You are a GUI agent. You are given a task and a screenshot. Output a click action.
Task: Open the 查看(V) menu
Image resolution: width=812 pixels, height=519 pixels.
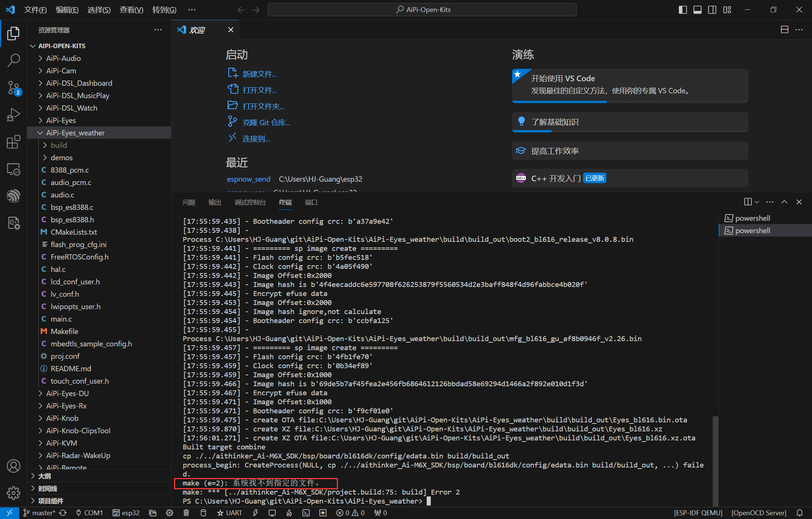point(131,10)
